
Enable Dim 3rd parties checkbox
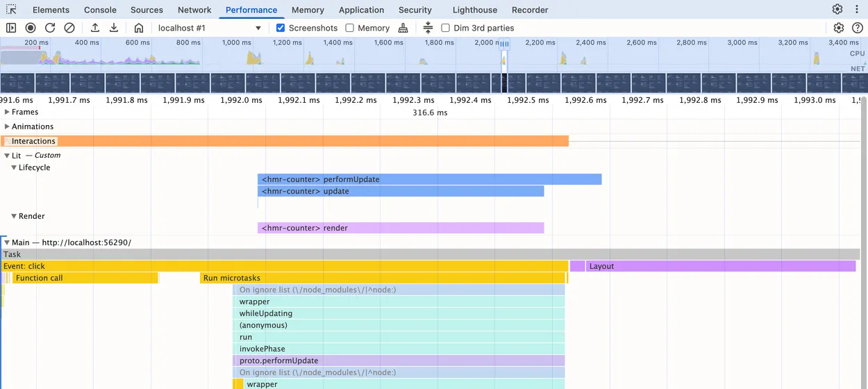[446, 28]
